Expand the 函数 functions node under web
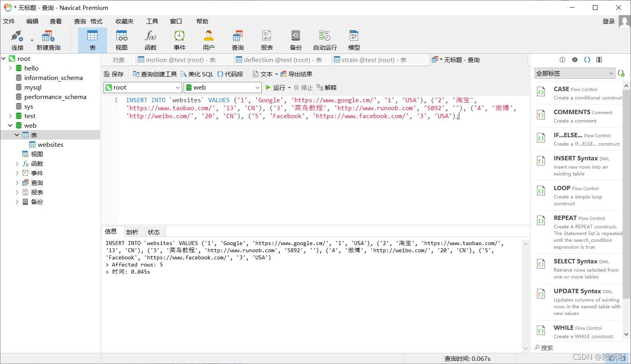This screenshot has width=631, height=364. (17, 164)
